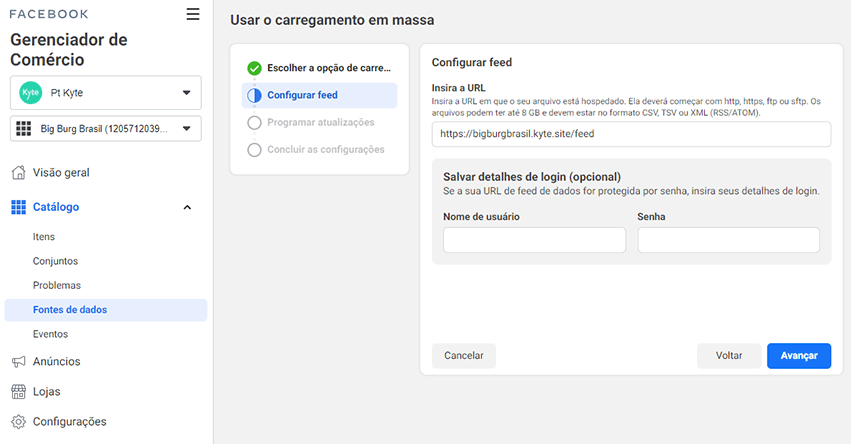Go to Lojas

[x=47, y=391]
